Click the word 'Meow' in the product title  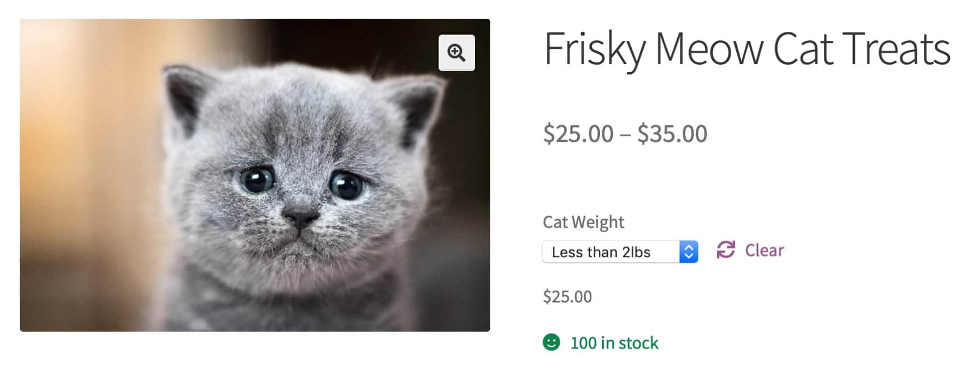(x=710, y=50)
